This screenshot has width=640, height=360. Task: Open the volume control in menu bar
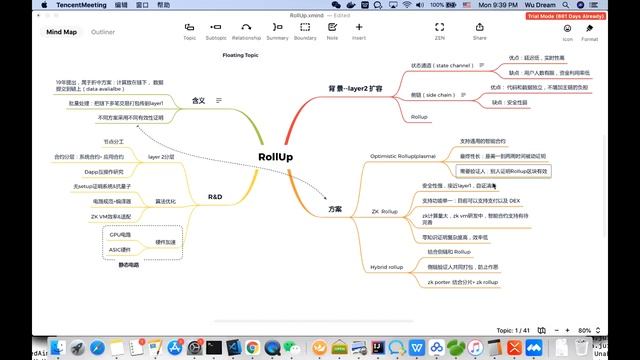420,5
